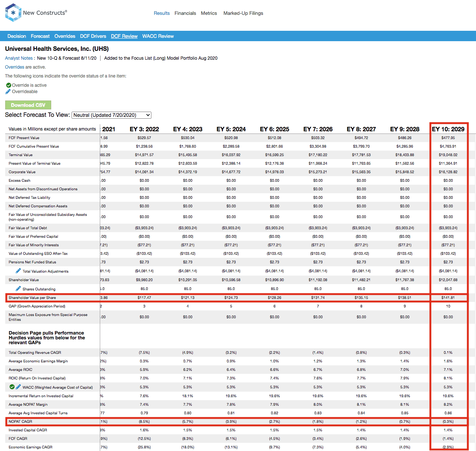Click the ROIC (Return On Invested Capital) label
Screen dimensions: 476x451
pyautogui.click(x=37, y=378)
